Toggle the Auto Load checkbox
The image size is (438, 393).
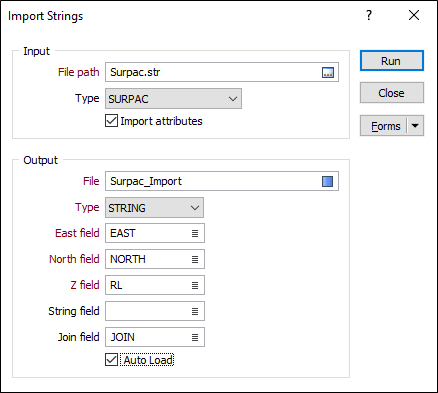coord(111,360)
